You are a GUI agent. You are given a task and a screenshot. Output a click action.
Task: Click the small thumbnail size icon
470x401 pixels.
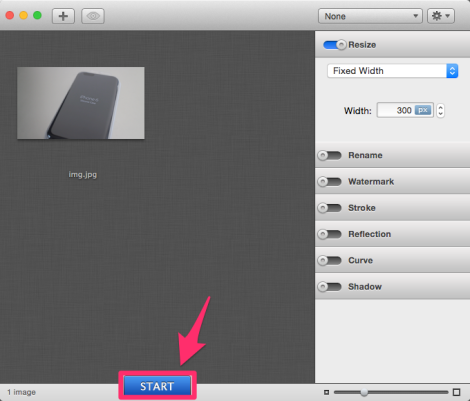[x=326, y=392]
